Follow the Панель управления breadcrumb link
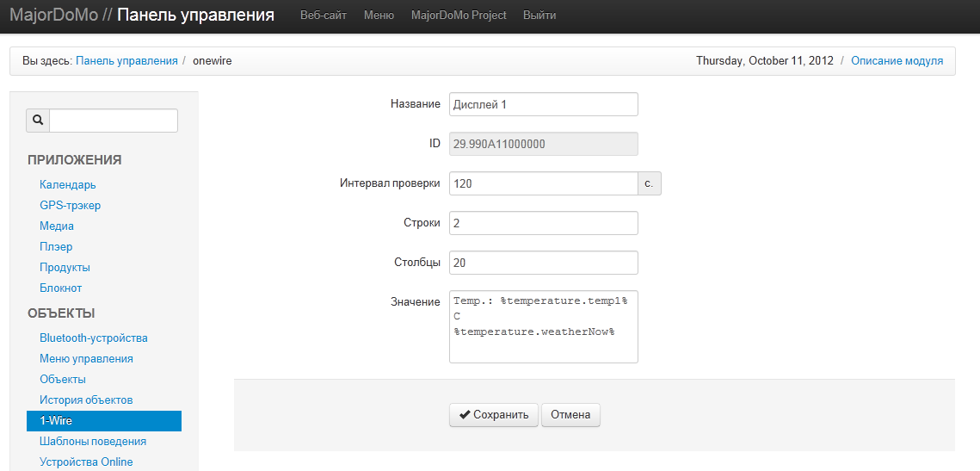This screenshot has width=980, height=471. click(126, 61)
